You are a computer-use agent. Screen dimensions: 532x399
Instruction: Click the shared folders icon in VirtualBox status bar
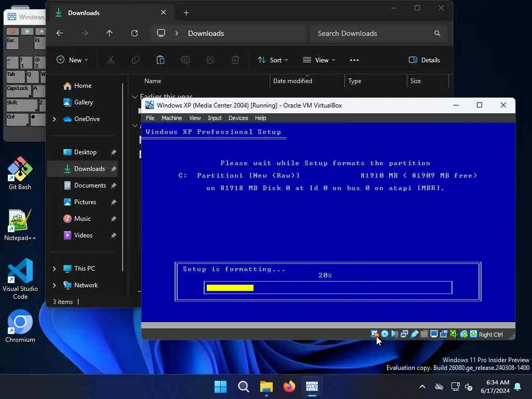click(x=424, y=334)
